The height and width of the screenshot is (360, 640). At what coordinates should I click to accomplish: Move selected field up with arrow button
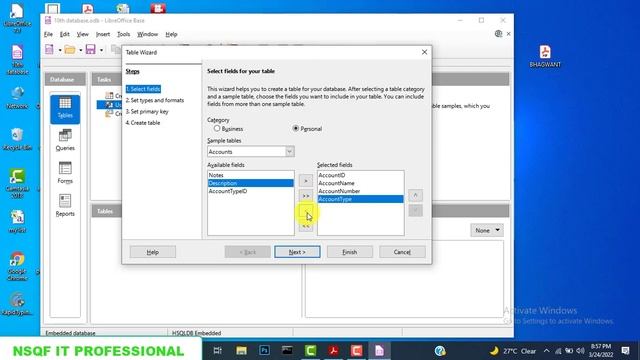click(416, 196)
